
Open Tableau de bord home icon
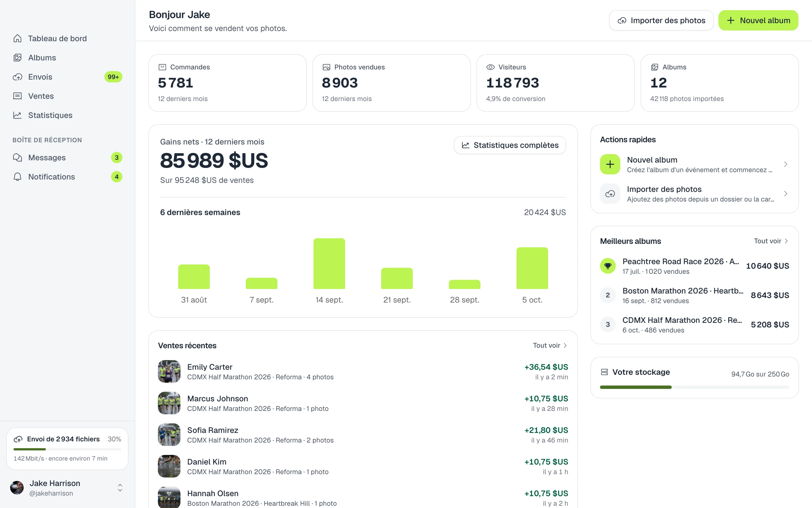click(17, 39)
